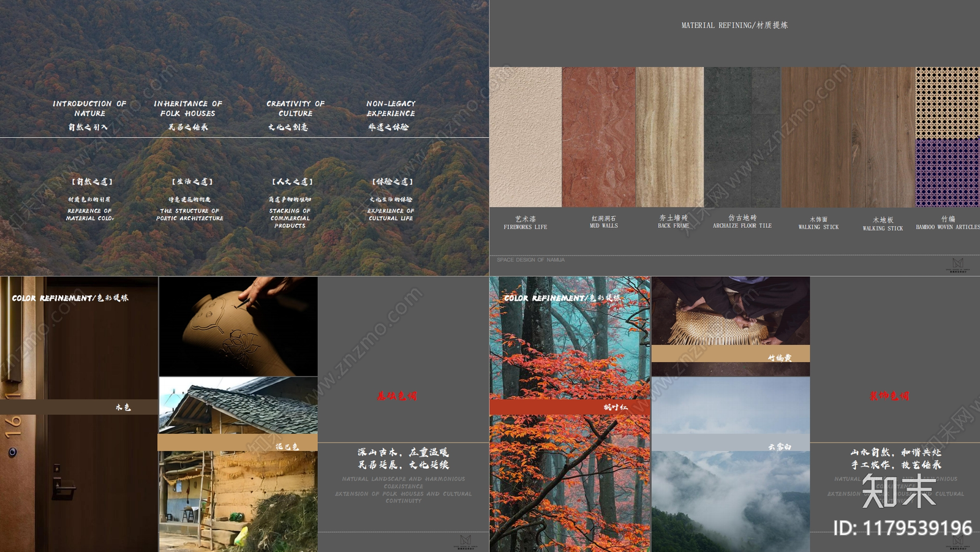The image size is (980, 552).
Task: Click the 【生活之道】 bracketed title
Action: 192,181
